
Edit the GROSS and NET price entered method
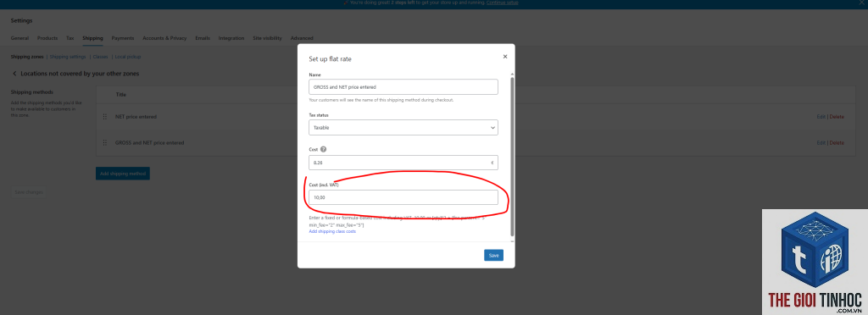pos(821,142)
